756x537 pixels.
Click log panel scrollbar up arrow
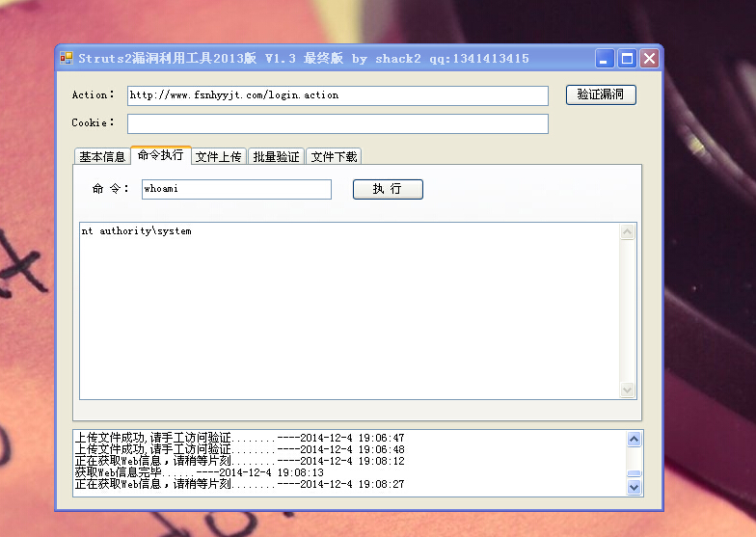click(634, 440)
